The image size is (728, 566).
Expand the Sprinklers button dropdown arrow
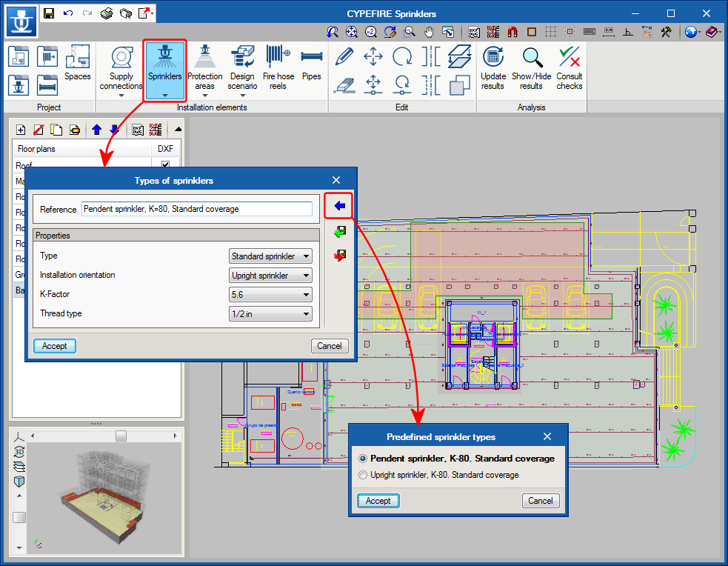click(164, 95)
